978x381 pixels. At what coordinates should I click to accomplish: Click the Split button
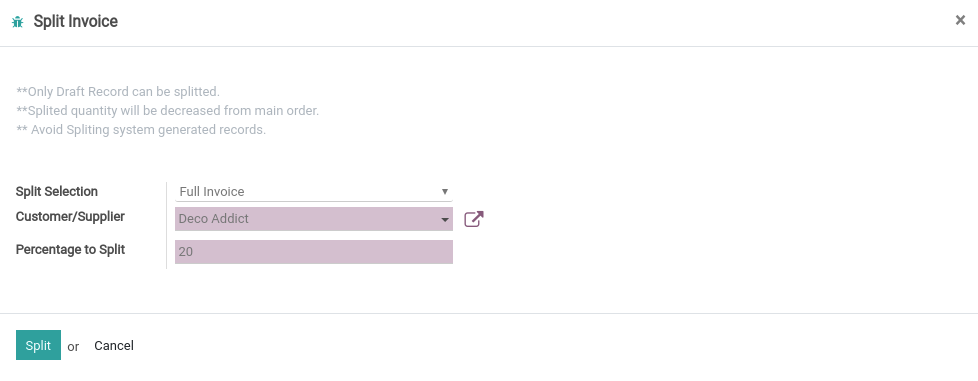[38, 345]
